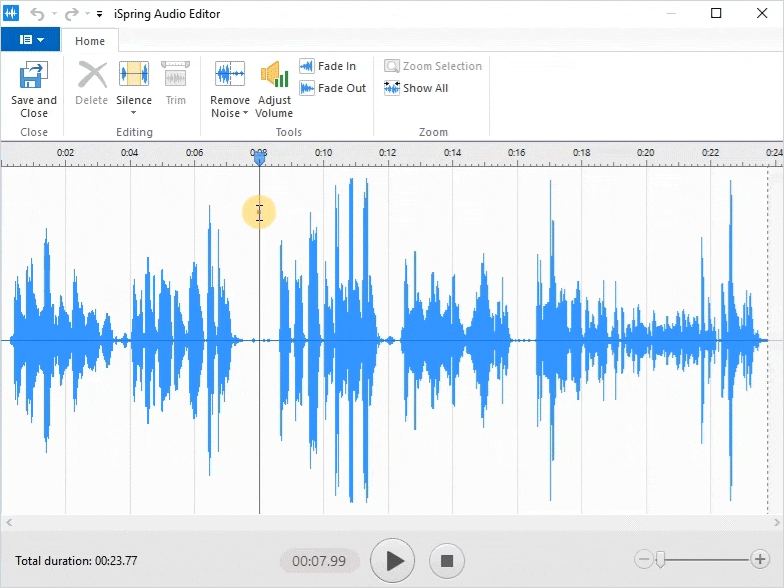Click the horizontal scrollbar right arrow
Viewport: 784px width, 588px height.
[x=776, y=523]
